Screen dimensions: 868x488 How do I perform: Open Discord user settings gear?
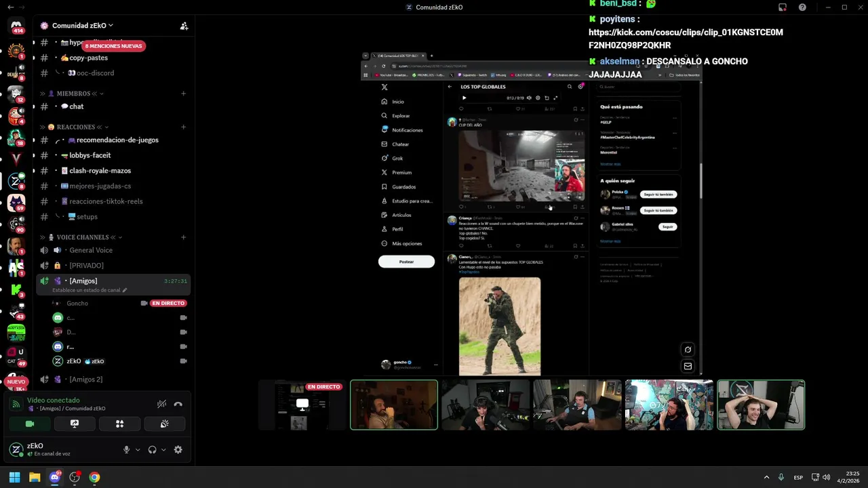click(x=178, y=450)
